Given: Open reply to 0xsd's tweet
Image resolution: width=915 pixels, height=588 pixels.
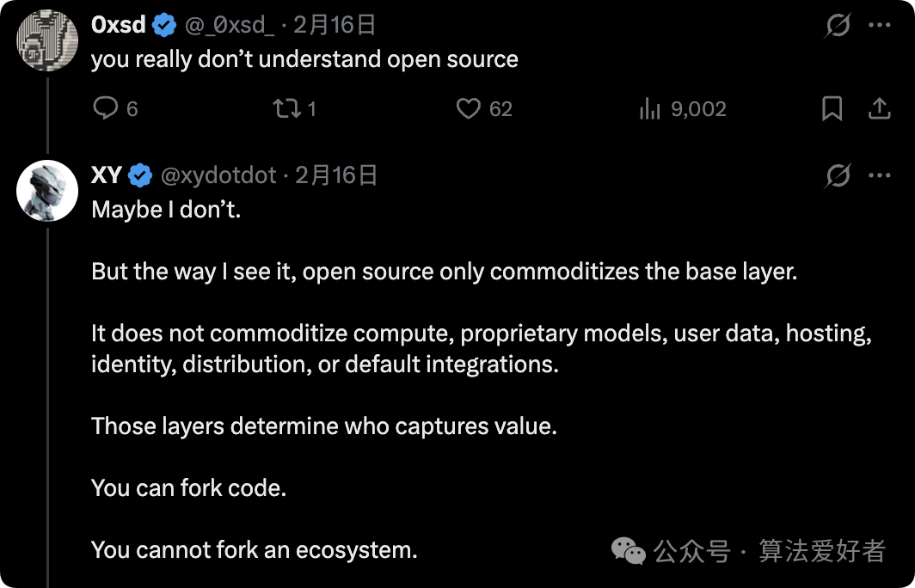Looking at the screenshot, I should [105, 108].
